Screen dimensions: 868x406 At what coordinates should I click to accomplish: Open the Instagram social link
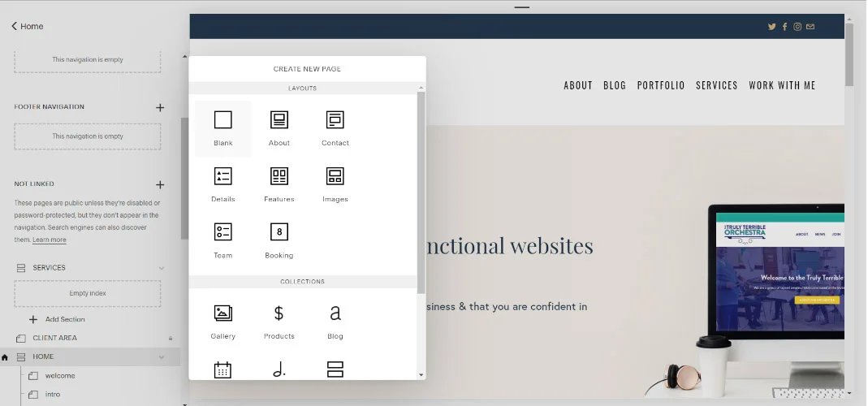pos(797,27)
